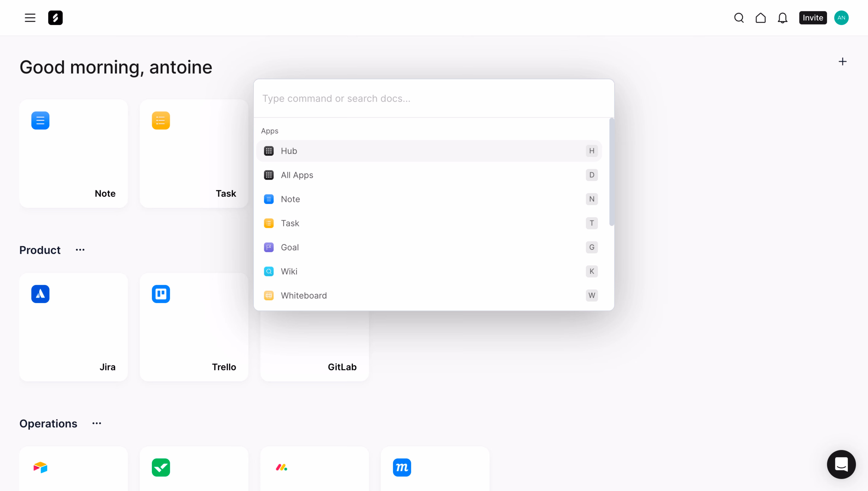Click the Whiteboard icon in palette
868x491 pixels.
point(269,295)
